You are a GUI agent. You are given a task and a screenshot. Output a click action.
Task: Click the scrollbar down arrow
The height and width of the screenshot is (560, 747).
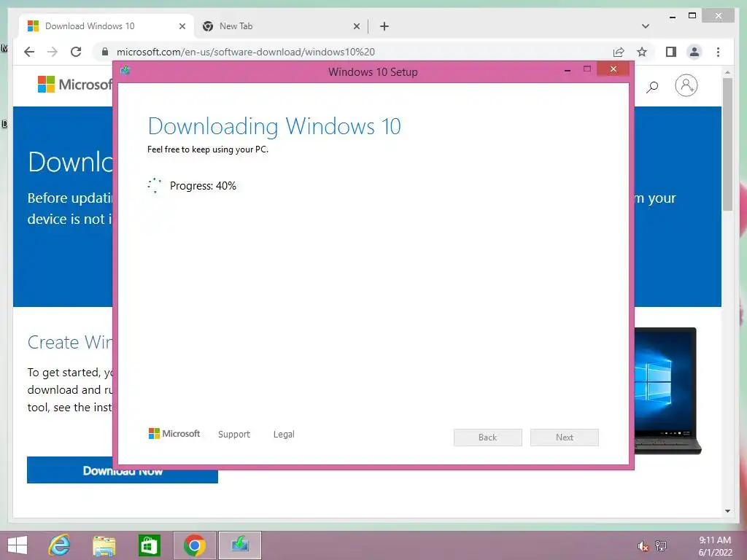[727, 511]
